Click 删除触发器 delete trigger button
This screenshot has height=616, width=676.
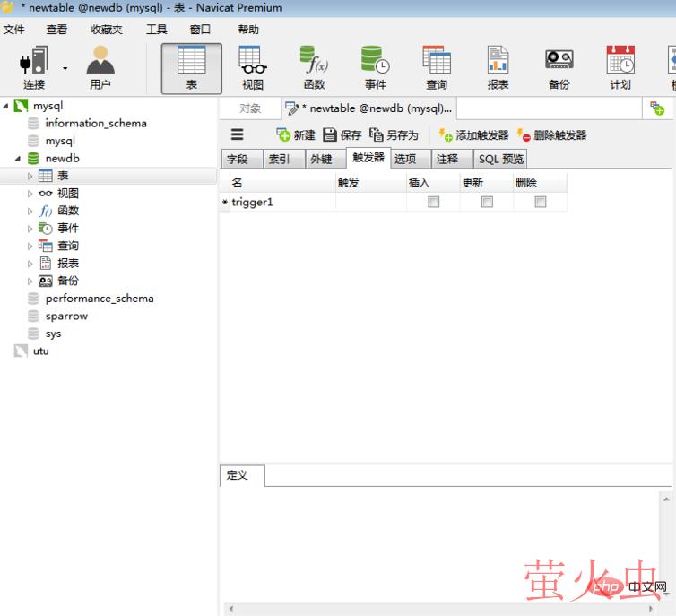coord(552,134)
